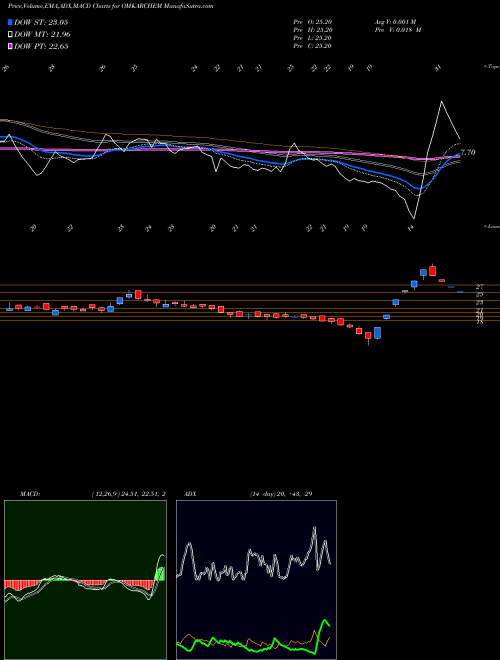Click the sharp white line peak in upper chart
Viewport: 500px width, 660px height.
tap(441, 102)
